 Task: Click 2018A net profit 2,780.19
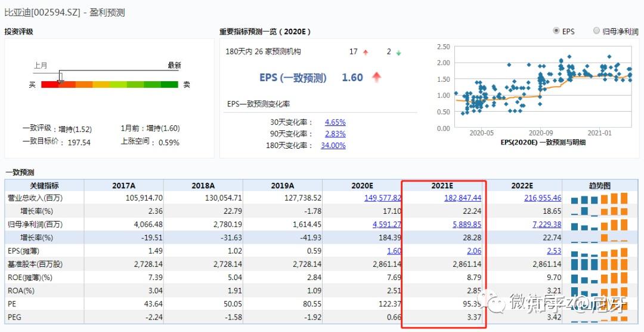pos(228,225)
